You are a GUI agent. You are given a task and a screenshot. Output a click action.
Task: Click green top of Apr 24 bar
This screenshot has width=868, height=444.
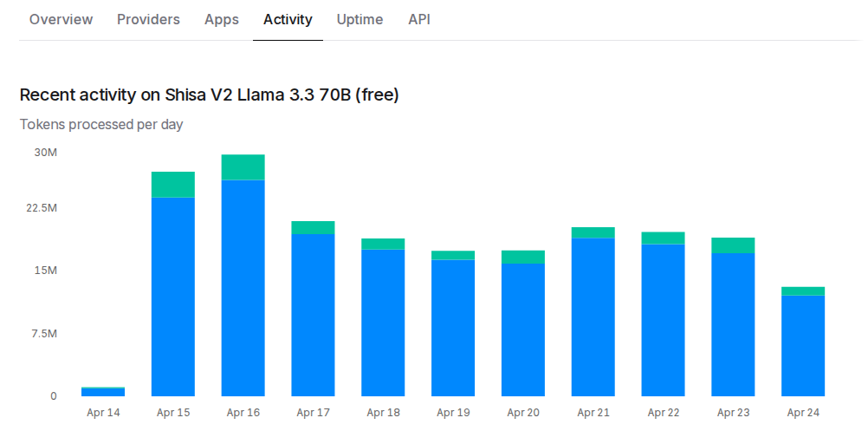coord(803,291)
